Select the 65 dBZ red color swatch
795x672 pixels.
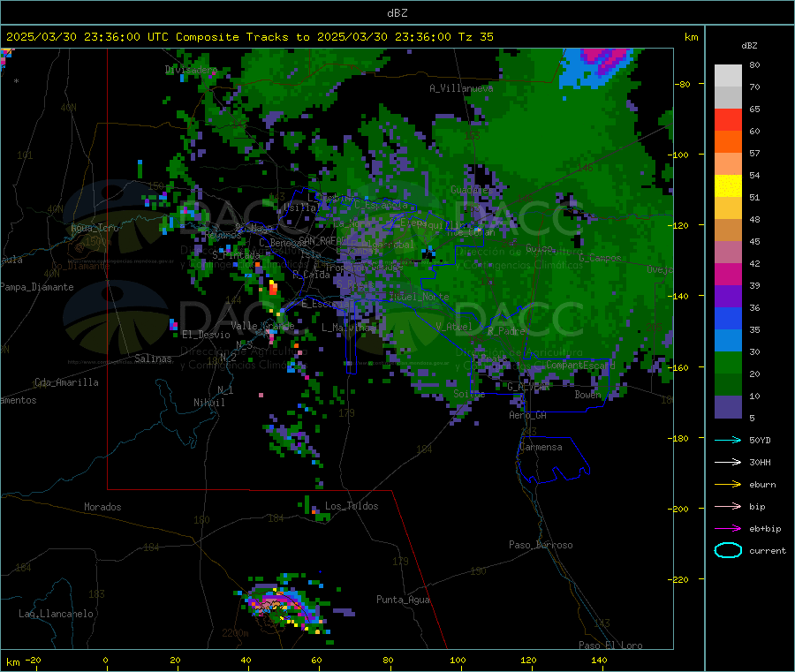(728, 119)
